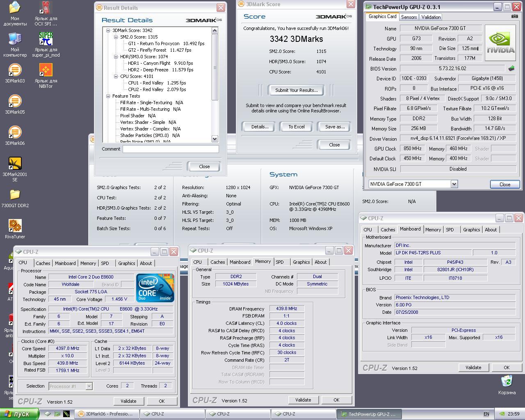Click the Result Details scroll-down arrow
The image size is (525, 420).
215,139
